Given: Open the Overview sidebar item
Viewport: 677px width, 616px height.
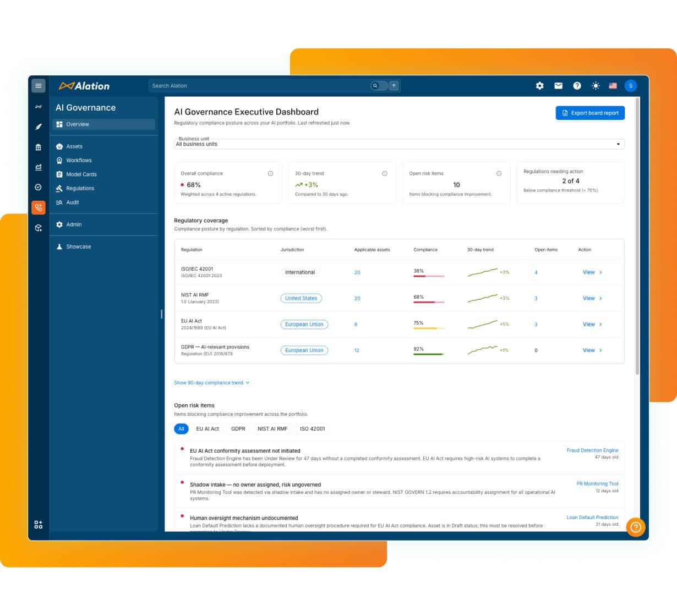Looking at the screenshot, I should pos(103,124).
